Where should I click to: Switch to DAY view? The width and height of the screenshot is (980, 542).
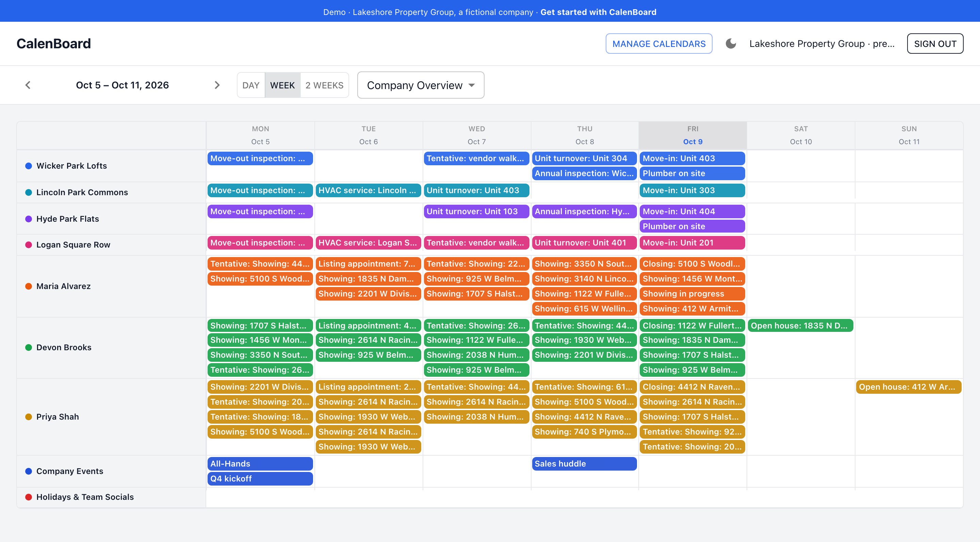(251, 85)
